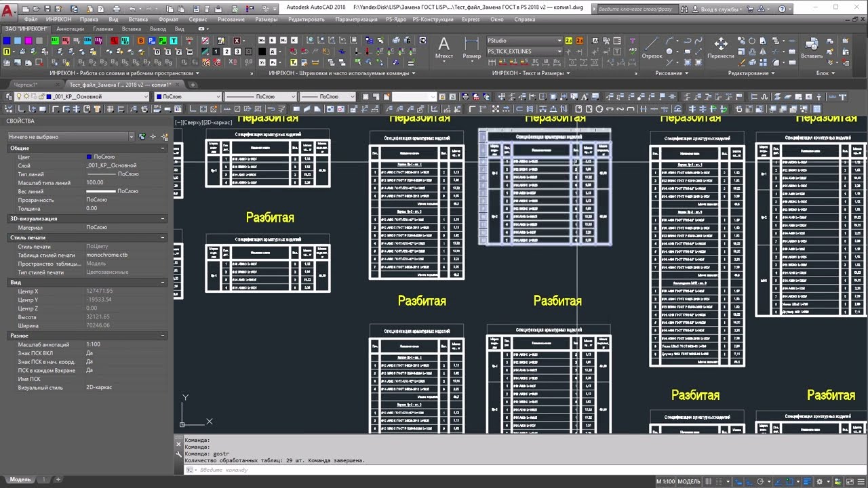Click the Вход в службы sign-in button

pyautogui.click(x=717, y=9)
